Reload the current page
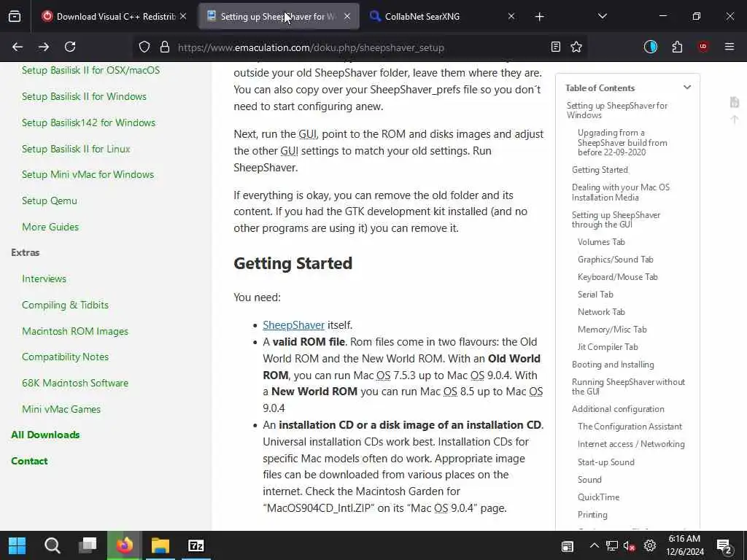747x560 pixels. click(70, 47)
